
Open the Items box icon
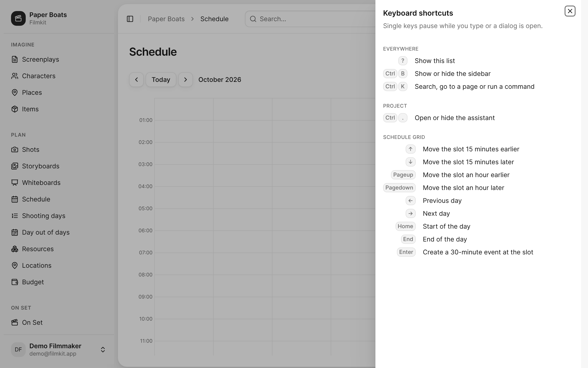pos(14,109)
